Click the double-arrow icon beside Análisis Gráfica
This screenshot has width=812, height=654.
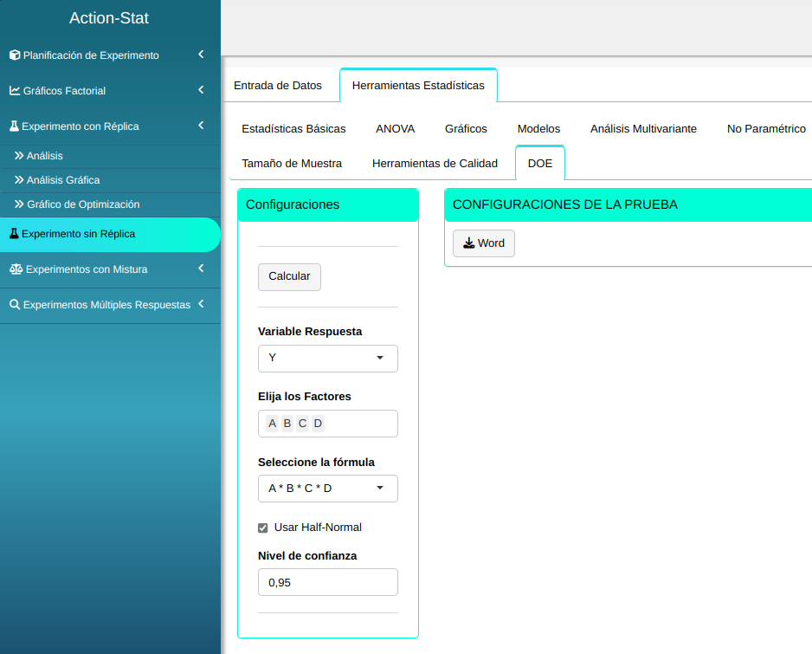(x=19, y=180)
